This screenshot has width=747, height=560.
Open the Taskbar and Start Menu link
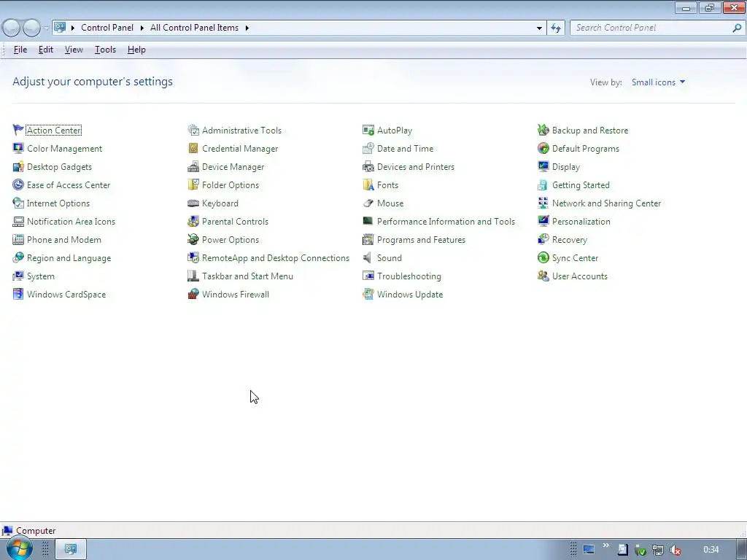247,276
